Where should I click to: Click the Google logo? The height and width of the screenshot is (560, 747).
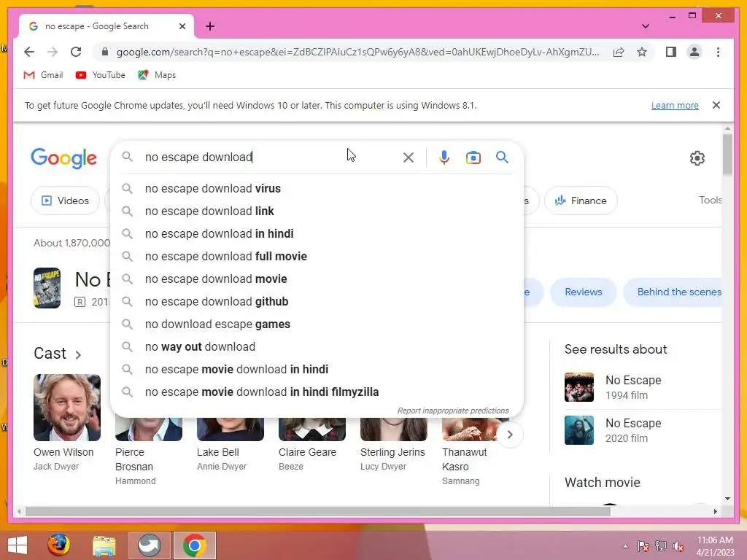click(64, 157)
